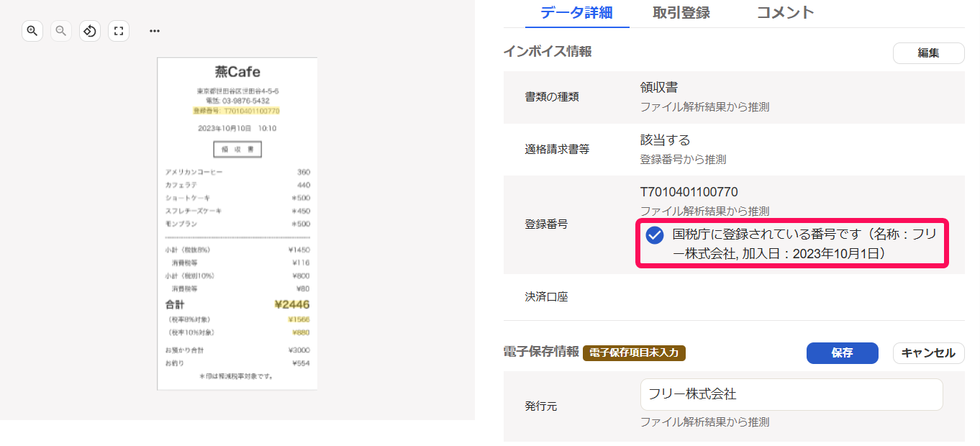Click the キャンセル button

tap(928, 353)
